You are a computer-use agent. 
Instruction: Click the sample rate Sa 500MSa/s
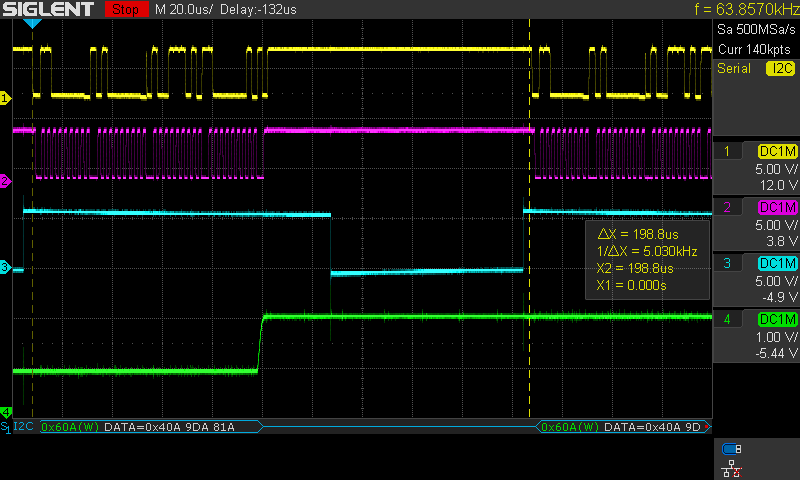(x=756, y=30)
